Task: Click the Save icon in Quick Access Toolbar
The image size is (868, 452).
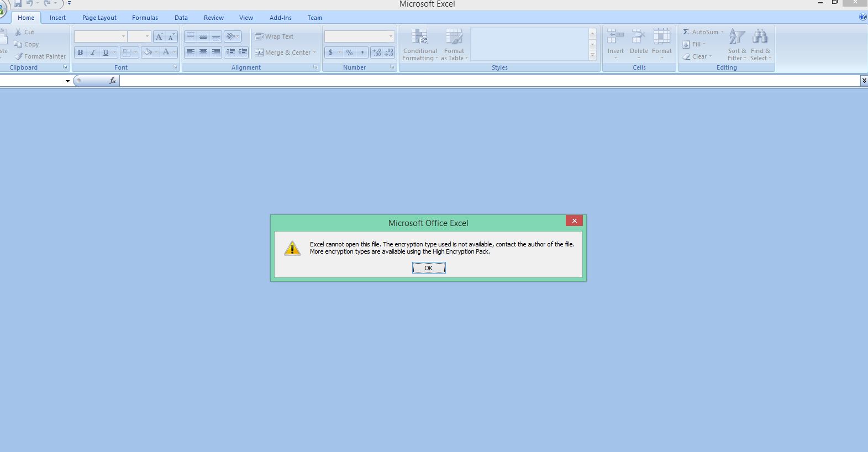Action: pyautogui.click(x=18, y=3)
